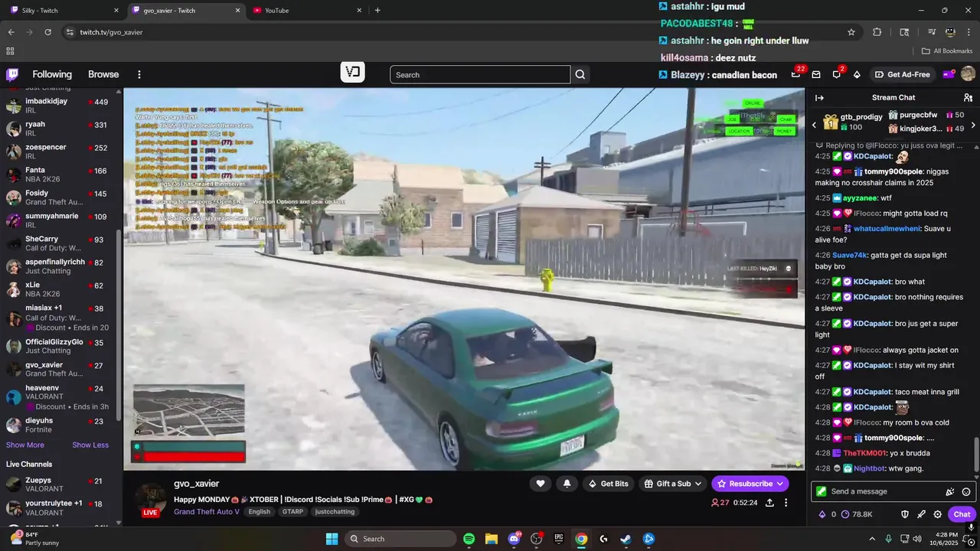Open the Windows Start menu
Screen dimensions: 980x551
[332, 539]
